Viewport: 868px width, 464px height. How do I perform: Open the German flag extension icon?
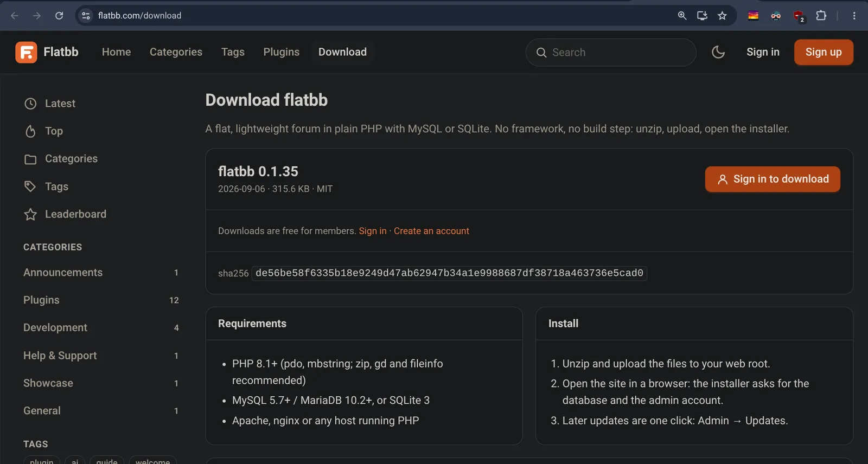click(x=753, y=16)
